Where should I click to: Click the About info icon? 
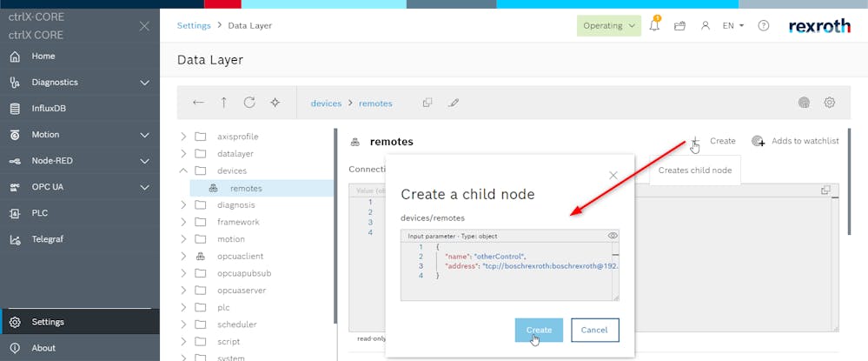coord(15,348)
